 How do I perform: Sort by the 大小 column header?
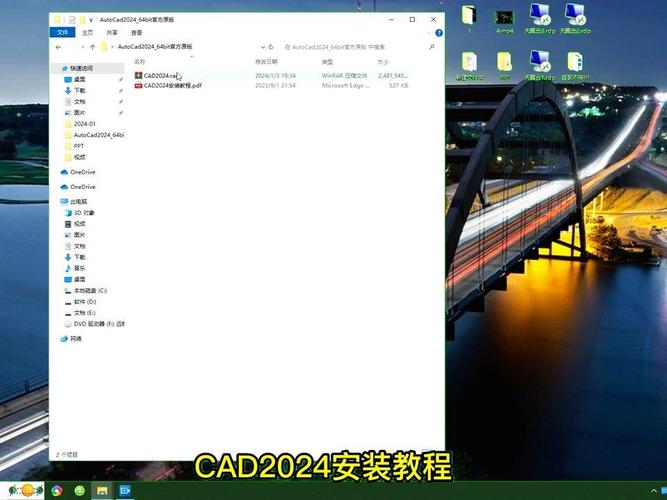pos(383,62)
